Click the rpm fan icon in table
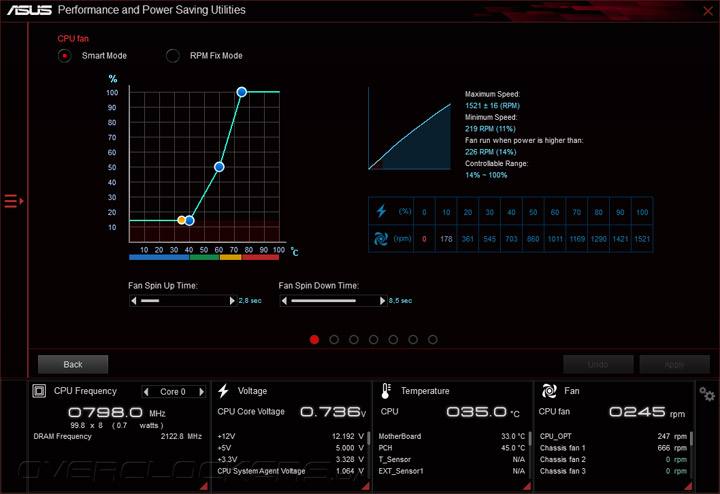Image resolution: width=720 pixels, height=494 pixels. click(x=381, y=239)
